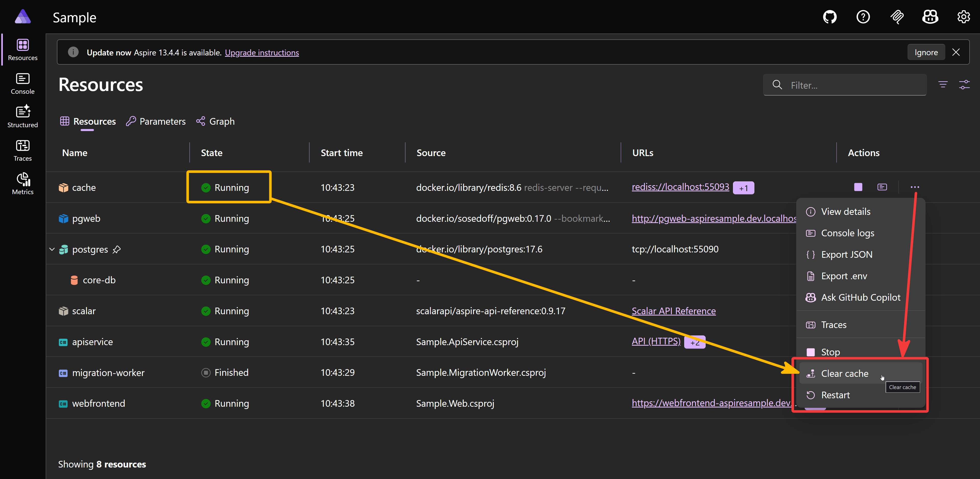The image size is (980, 479).
Task: Select the migration-worker resource name
Action: point(108,373)
